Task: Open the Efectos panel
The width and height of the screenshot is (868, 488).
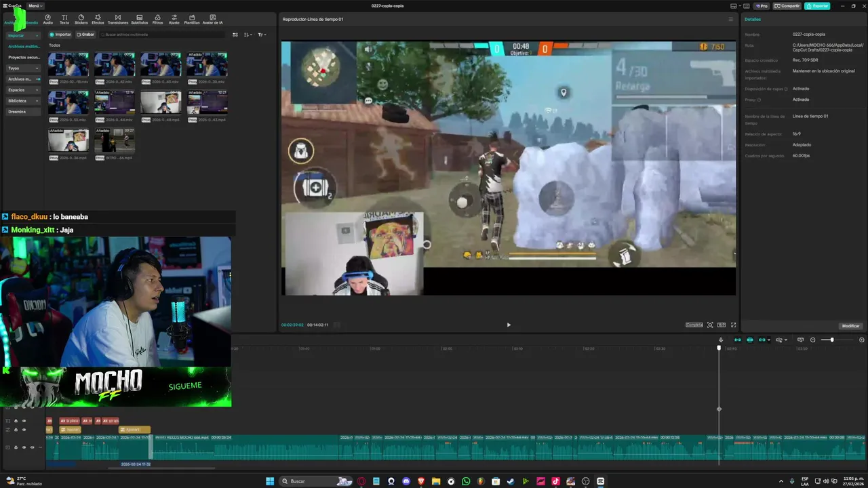Action: (98, 19)
